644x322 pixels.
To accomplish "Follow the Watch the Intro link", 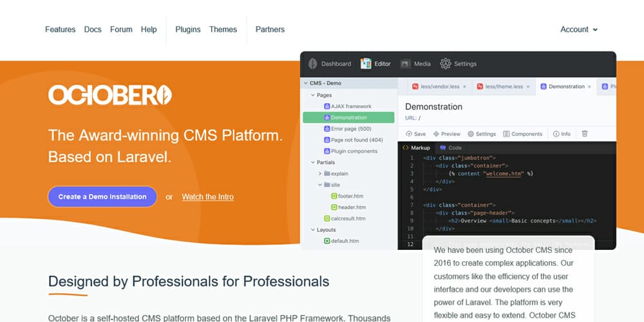I will click(x=208, y=196).
